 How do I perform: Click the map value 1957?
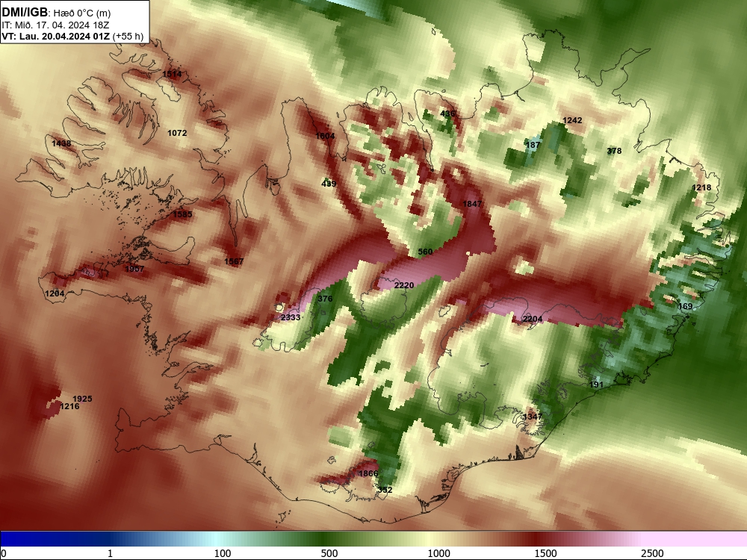pos(134,269)
